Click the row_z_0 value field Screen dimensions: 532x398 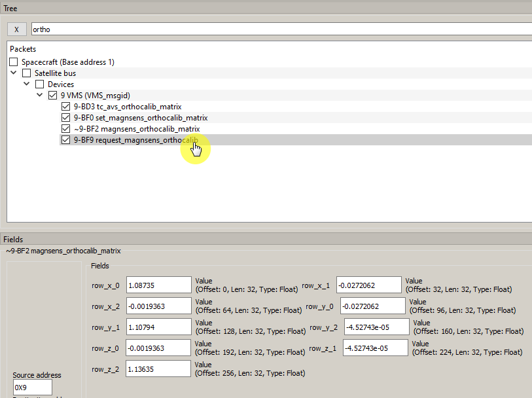pyautogui.click(x=158, y=348)
